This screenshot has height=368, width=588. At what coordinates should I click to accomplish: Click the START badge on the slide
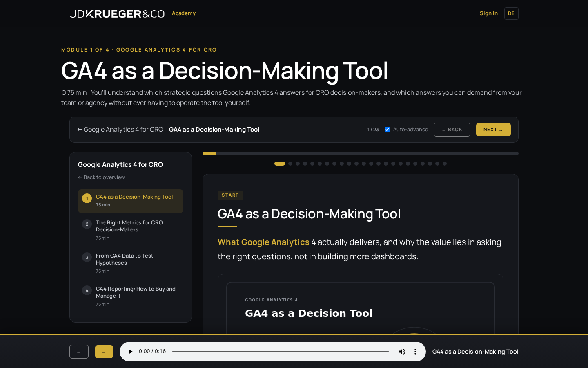[230, 195]
